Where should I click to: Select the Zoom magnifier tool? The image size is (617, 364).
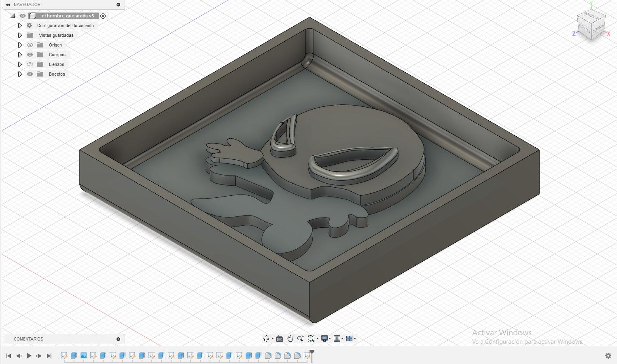(301, 339)
